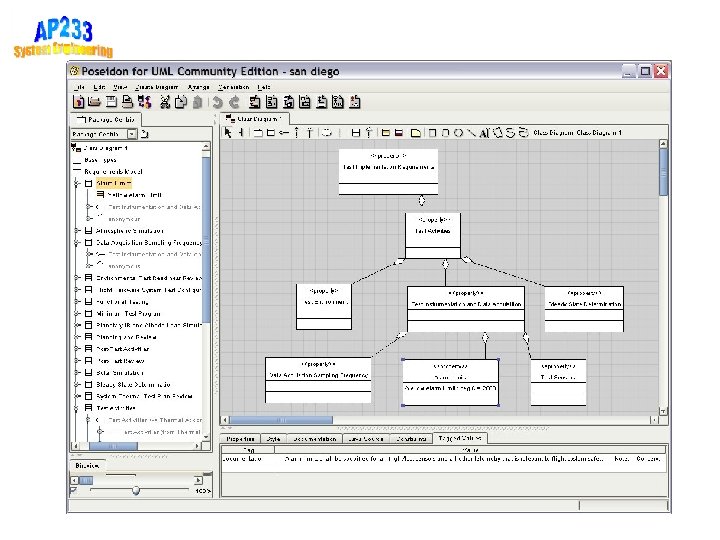Collapse the Data Acquisition Sampling Frequency node

[x=77, y=242]
